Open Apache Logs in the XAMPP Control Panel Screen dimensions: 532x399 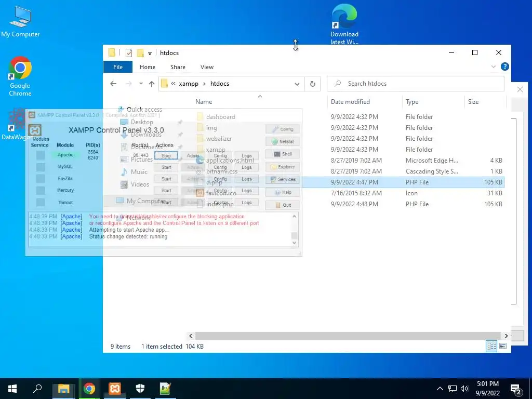pyautogui.click(x=247, y=156)
